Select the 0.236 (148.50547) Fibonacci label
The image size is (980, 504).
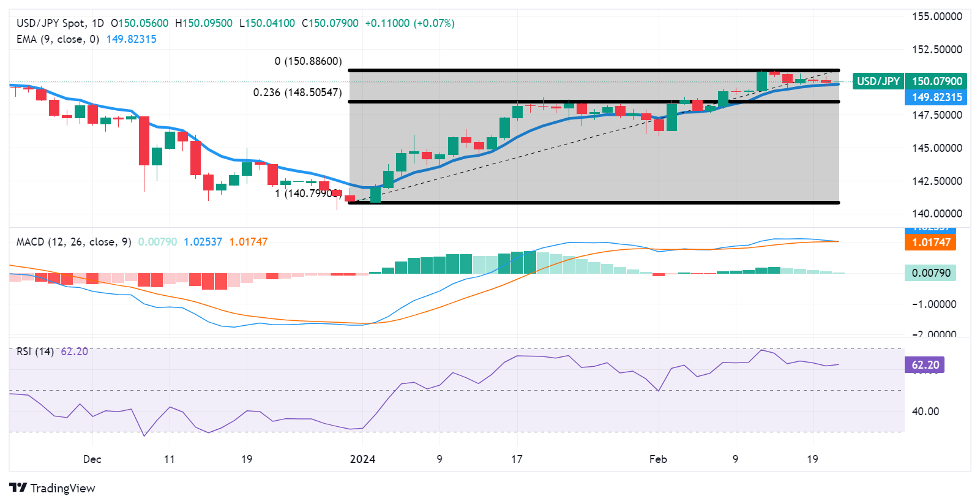tap(297, 92)
